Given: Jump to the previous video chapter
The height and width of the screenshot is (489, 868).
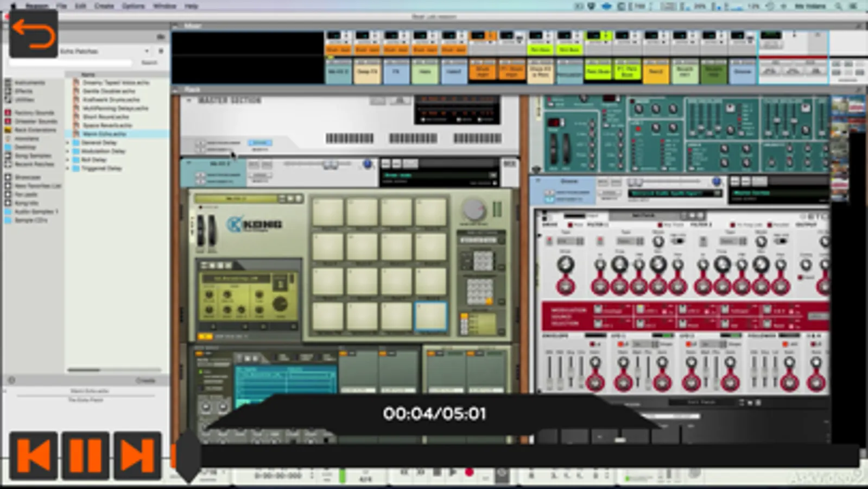Looking at the screenshot, I should [x=33, y=455].
